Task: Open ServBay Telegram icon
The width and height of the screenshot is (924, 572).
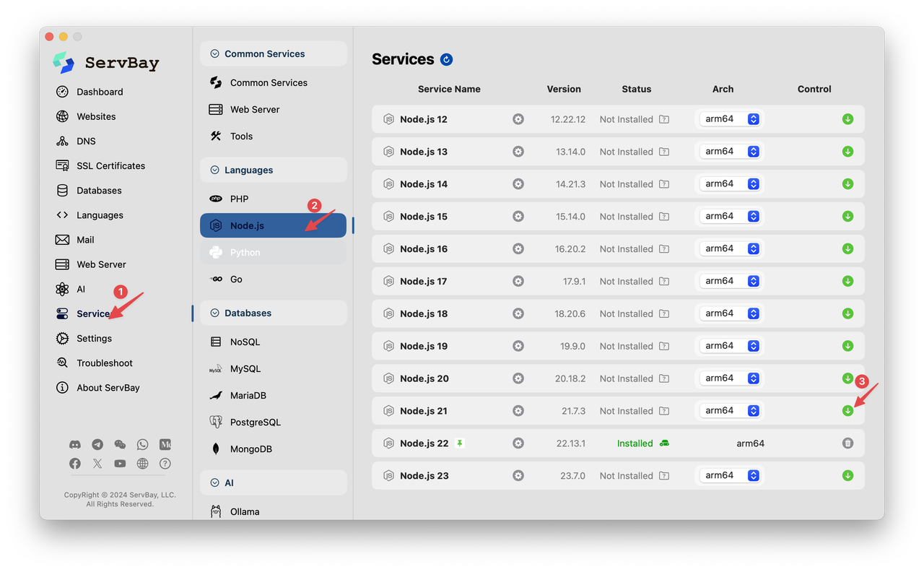Action: pyautogui.click(x=97, y=445)
